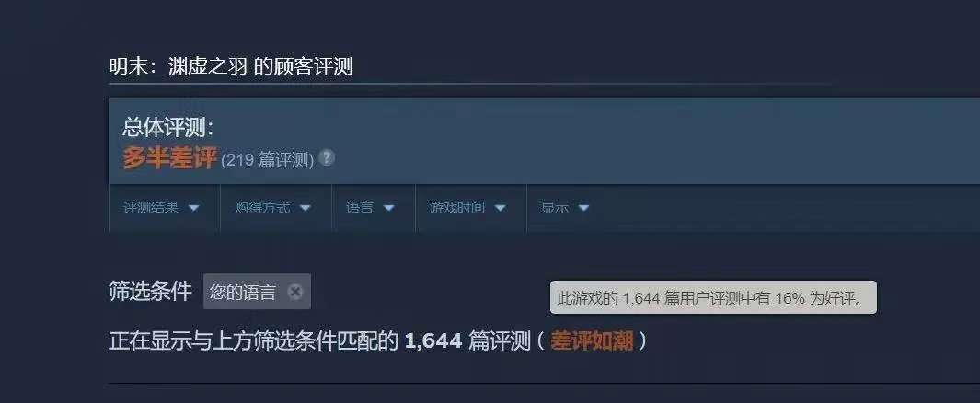Click the orange 差评如潮 rating text

click(x=592, y=341)
